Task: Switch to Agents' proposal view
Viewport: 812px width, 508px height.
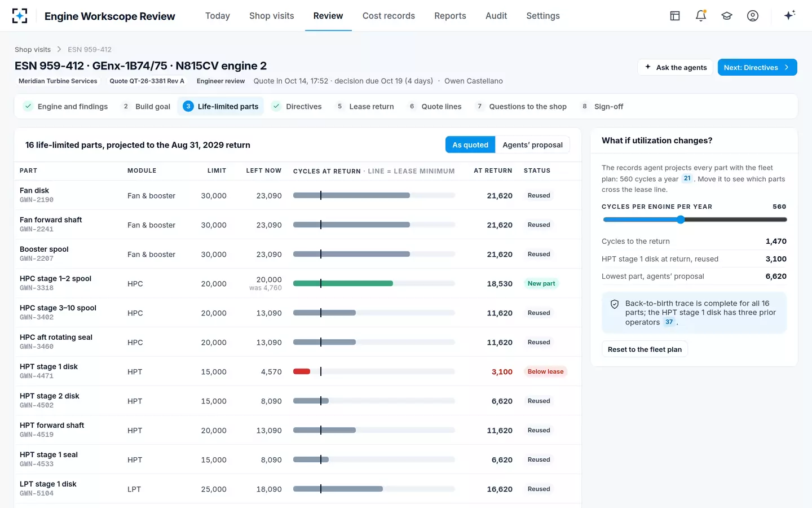Action: tap(532, 145)
